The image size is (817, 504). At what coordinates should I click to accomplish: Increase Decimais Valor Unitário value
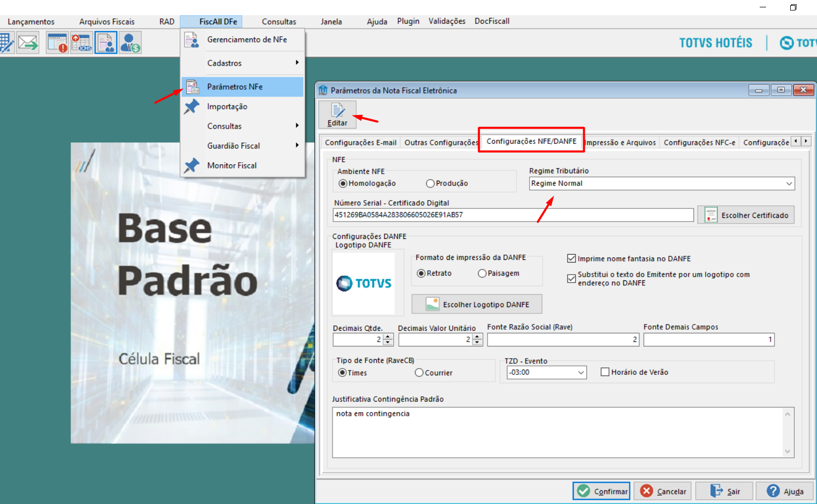click(478, 337)
